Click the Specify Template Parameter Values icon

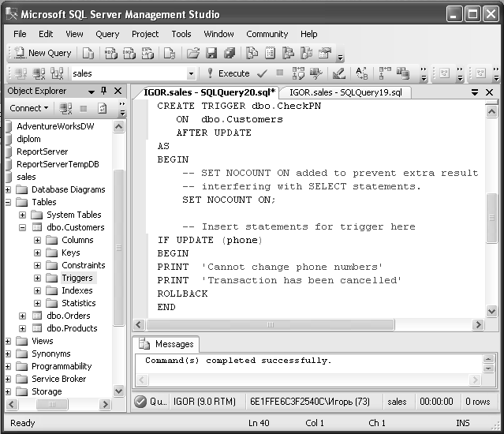pyautogui.click(x=361, y=73)
